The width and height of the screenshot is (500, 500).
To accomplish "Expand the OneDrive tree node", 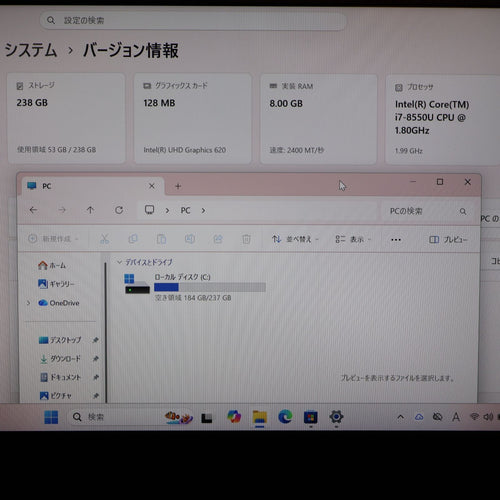I will point(29,303).
